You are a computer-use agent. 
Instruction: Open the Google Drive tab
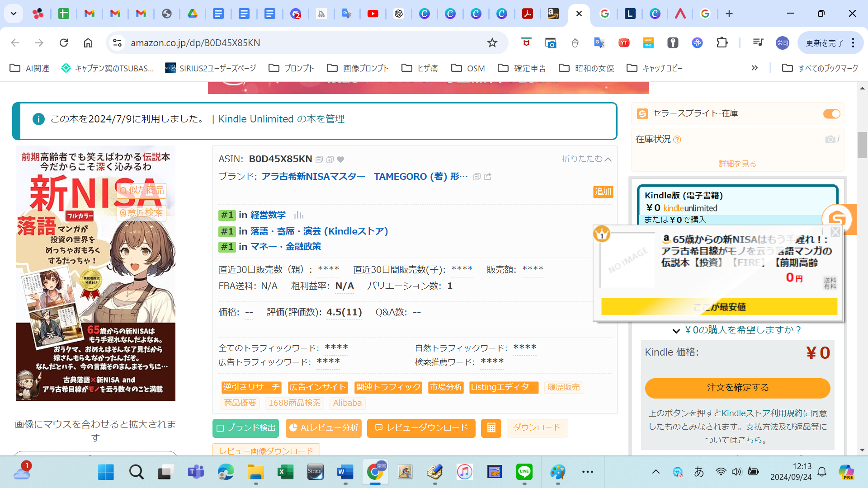(x=193, y=14)
